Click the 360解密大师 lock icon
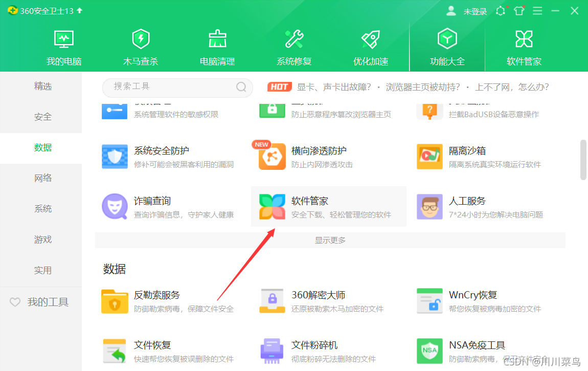 (272, 301)
